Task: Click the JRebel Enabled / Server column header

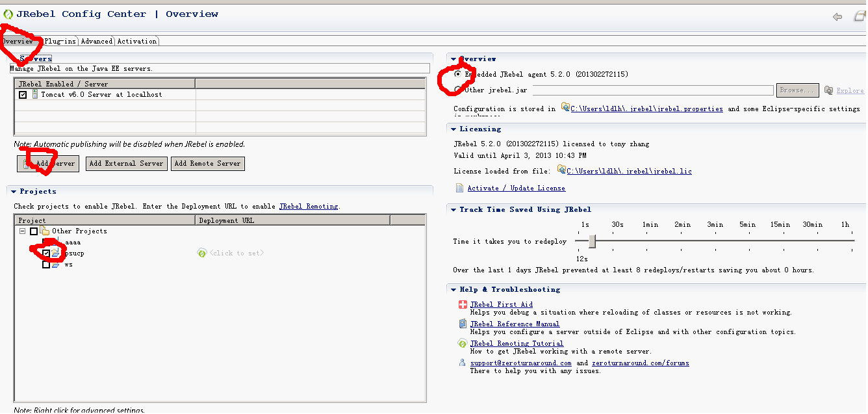Action: (x=105, y=84)
